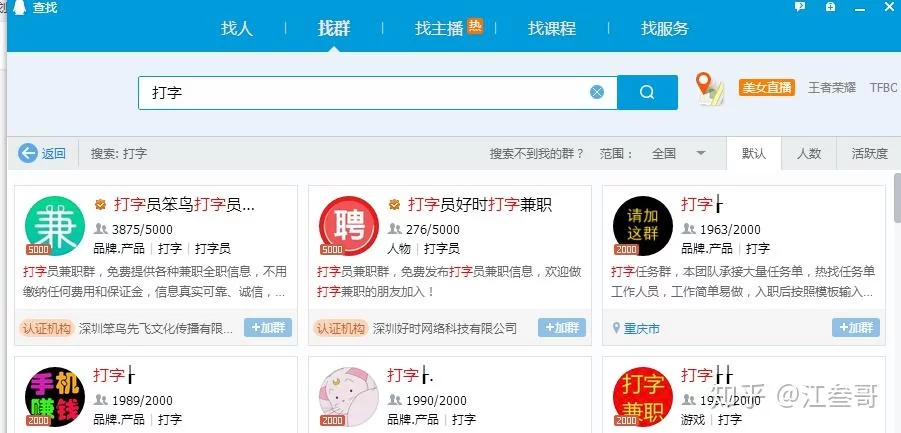Click into the 打字 search input field
The height and width of the screenshot is (433, 901).
360,92
